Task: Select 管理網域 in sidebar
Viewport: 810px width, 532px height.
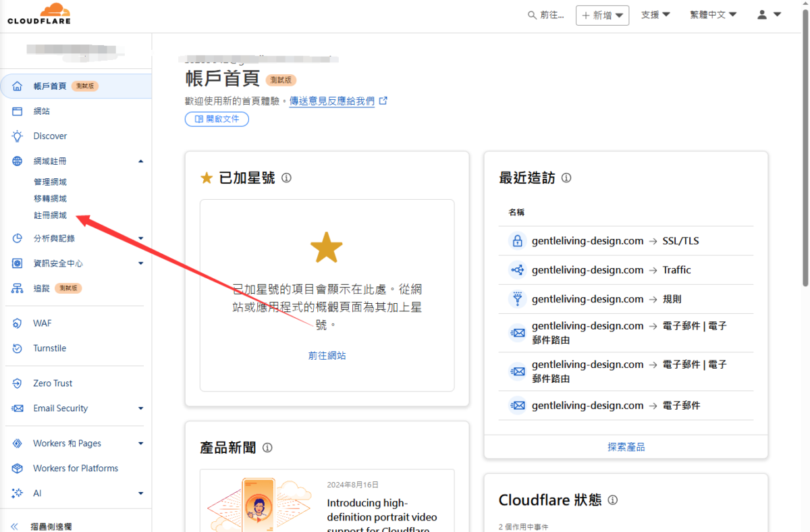Action: [x=50, y=182]
